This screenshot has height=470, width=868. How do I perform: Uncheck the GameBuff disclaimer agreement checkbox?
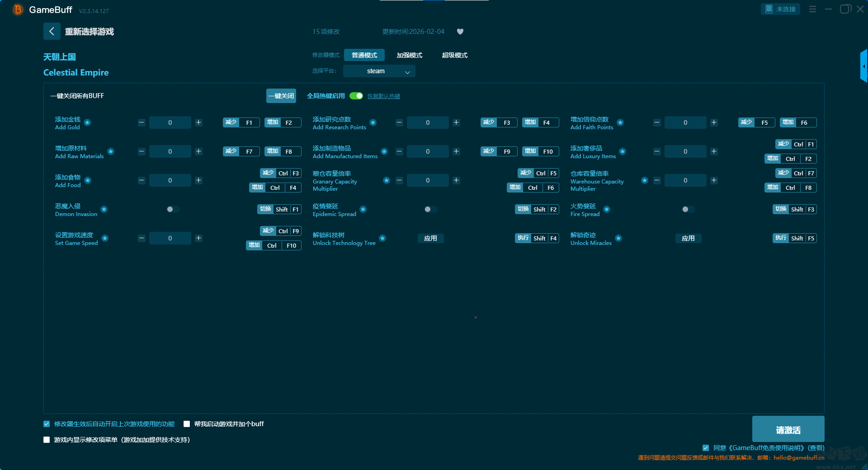tap(705, 448)
